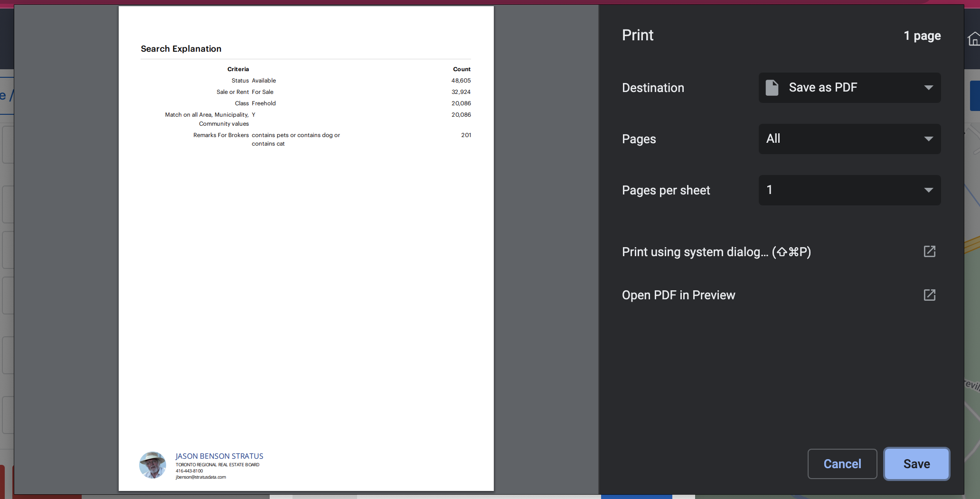Screen dimensions: 980x499
Task: Click the open-external icon beside Open PDF in Preview
Action: [x=929, y=295]
